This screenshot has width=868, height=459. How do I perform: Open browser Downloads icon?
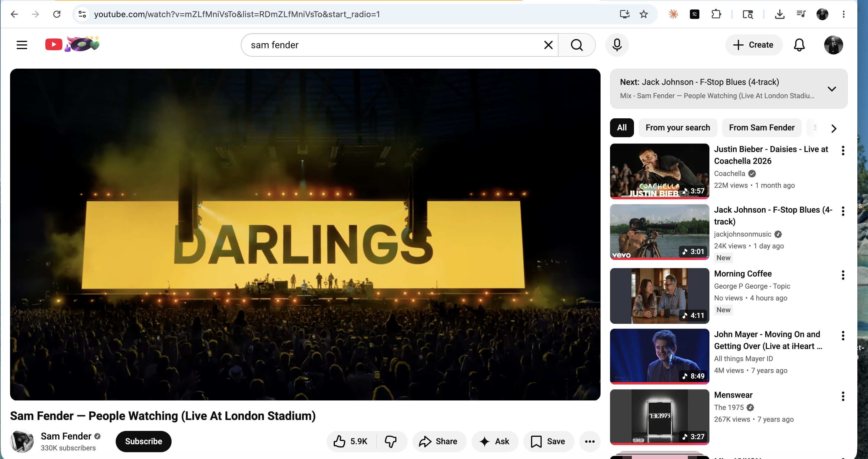coord(780,14)
